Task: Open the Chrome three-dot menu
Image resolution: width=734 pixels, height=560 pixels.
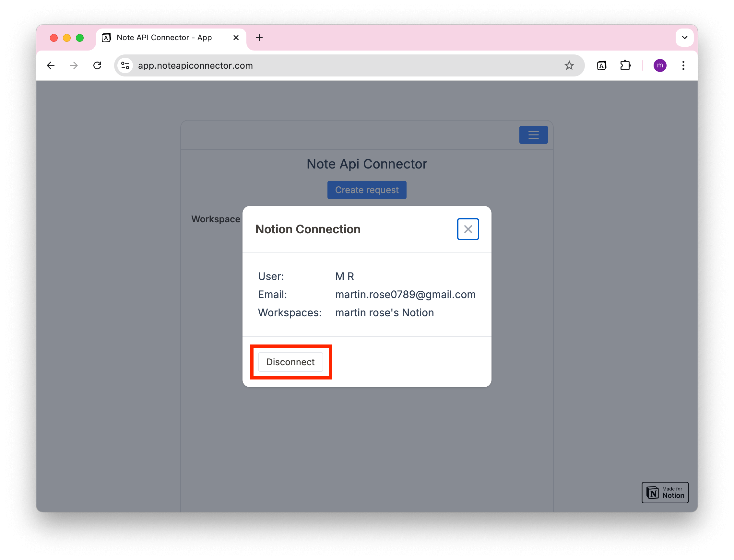Action: [683, 65]
